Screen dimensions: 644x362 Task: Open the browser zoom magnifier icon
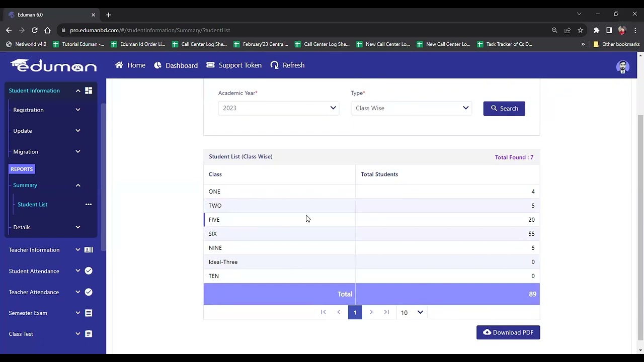tap(554, 30)
